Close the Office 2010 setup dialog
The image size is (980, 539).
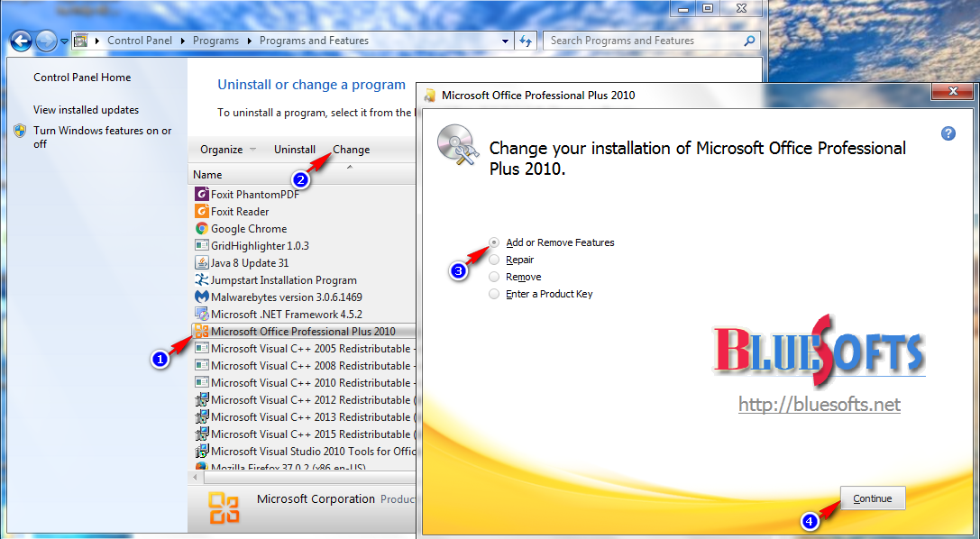pyautogui.click(x=952, y=92)
